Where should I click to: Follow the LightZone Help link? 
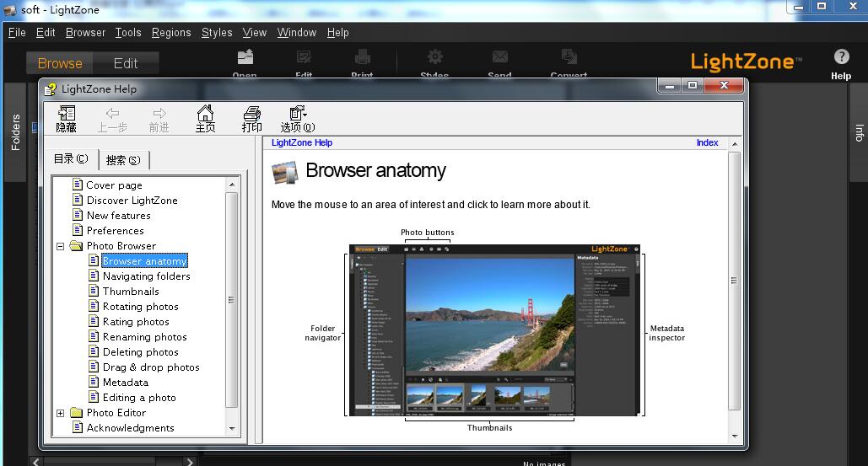click(302, 142)
